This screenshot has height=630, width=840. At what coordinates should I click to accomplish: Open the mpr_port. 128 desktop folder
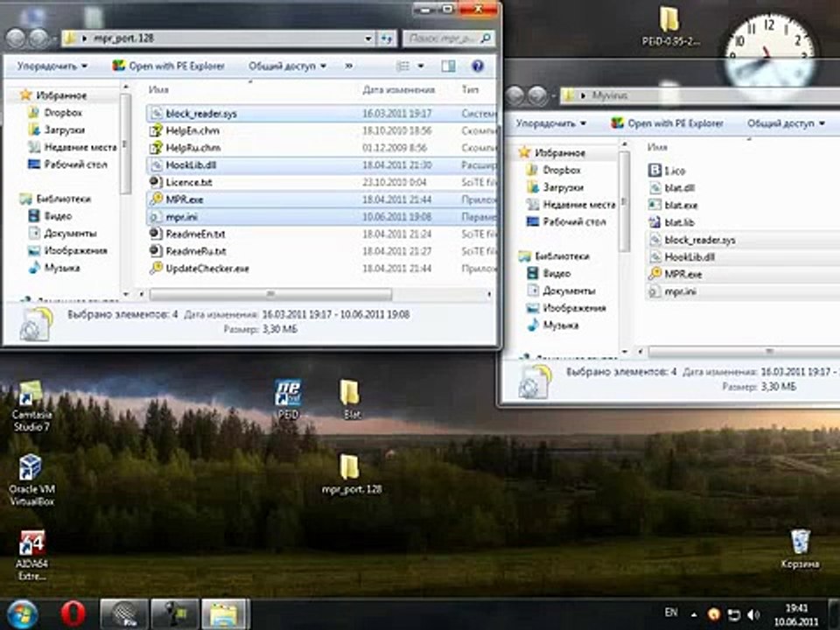coord(352,474)
